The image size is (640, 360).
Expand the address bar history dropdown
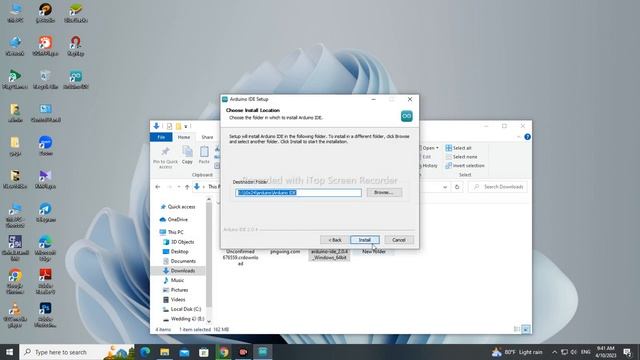coord(445,187)
